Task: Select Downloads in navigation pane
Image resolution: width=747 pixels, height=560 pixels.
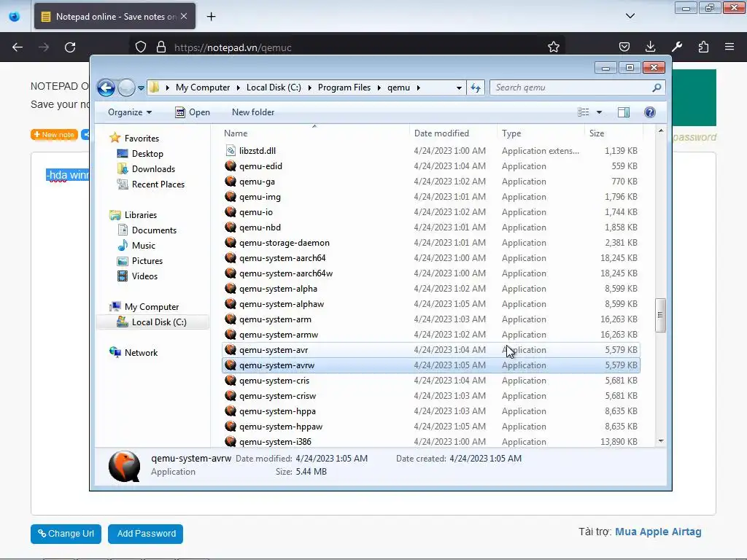Action: (153, 169)
